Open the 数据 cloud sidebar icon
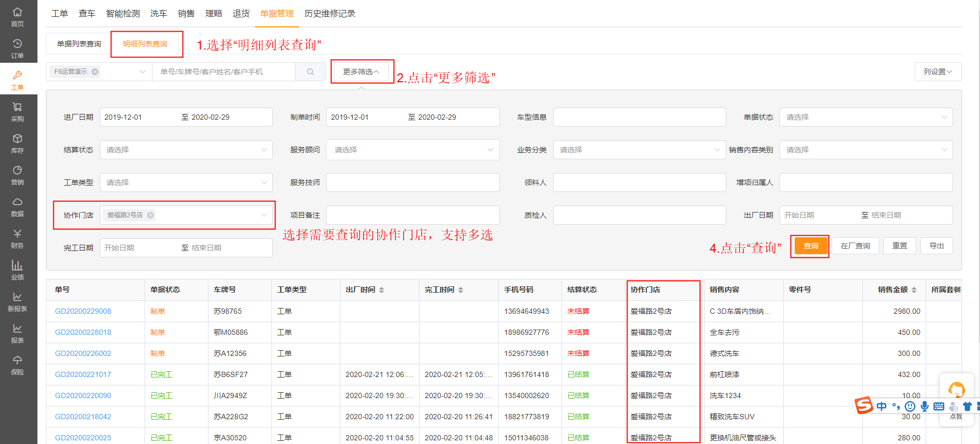This screenshot has width=980, height=444. pos(17,202)
